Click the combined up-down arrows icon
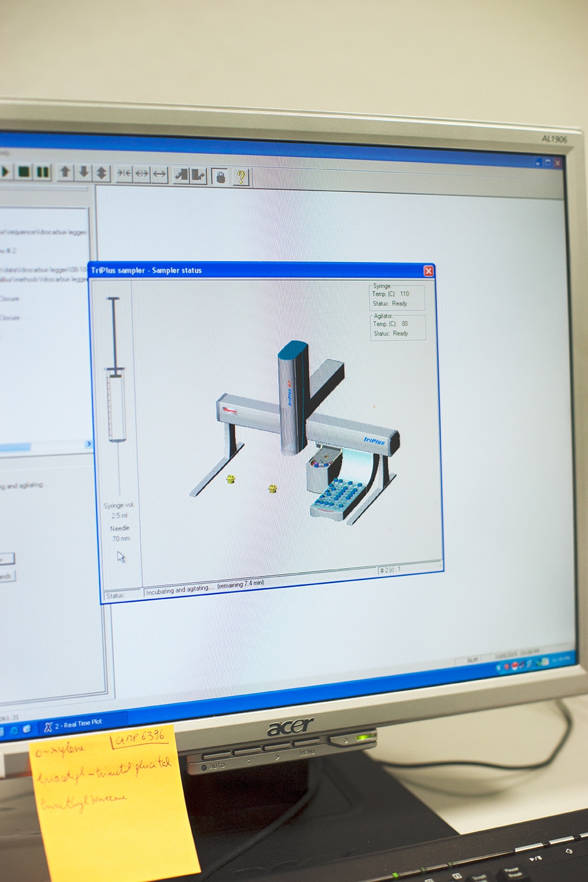This screenshot has height=882, width=588. click(x=101, y=173)
